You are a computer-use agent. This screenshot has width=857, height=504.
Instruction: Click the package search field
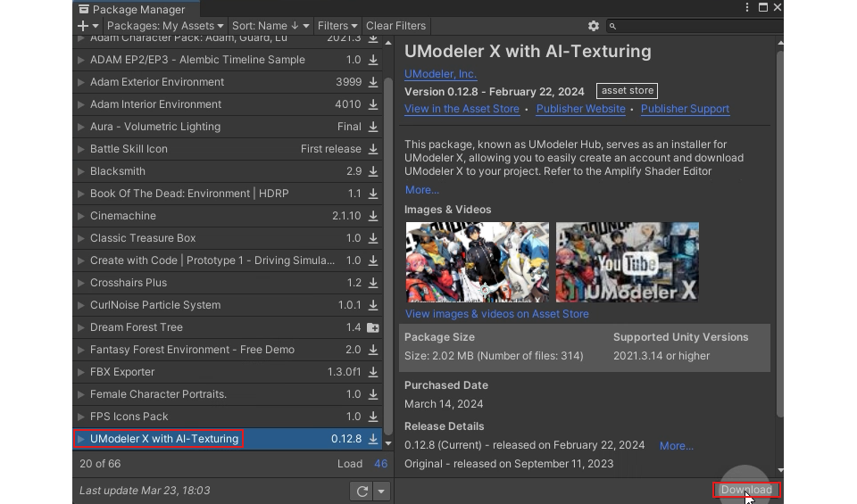pos(695,26)
